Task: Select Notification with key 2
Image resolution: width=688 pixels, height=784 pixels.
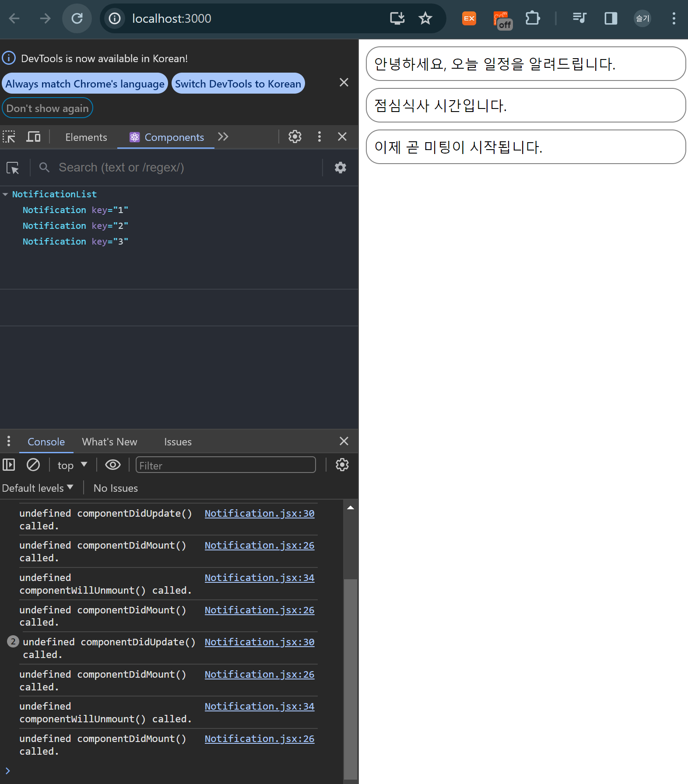Action: (75, 226)
